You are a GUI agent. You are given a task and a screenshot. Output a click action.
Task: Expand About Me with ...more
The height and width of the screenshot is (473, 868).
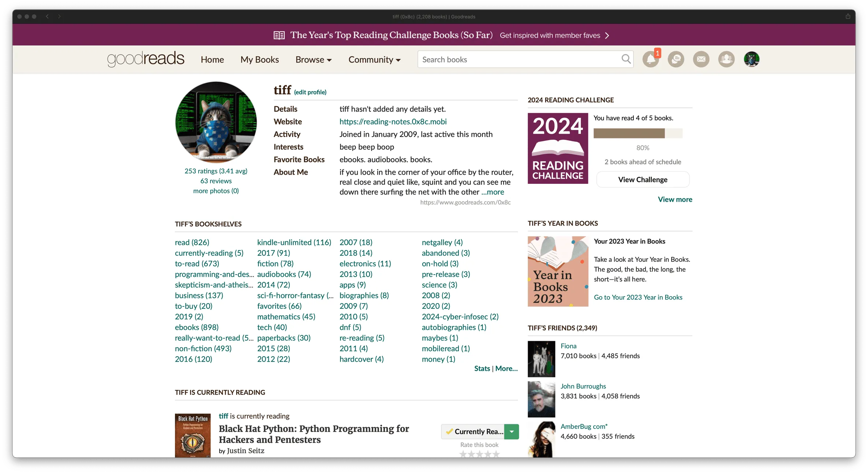pyautogui.click(x=493, y=192)
